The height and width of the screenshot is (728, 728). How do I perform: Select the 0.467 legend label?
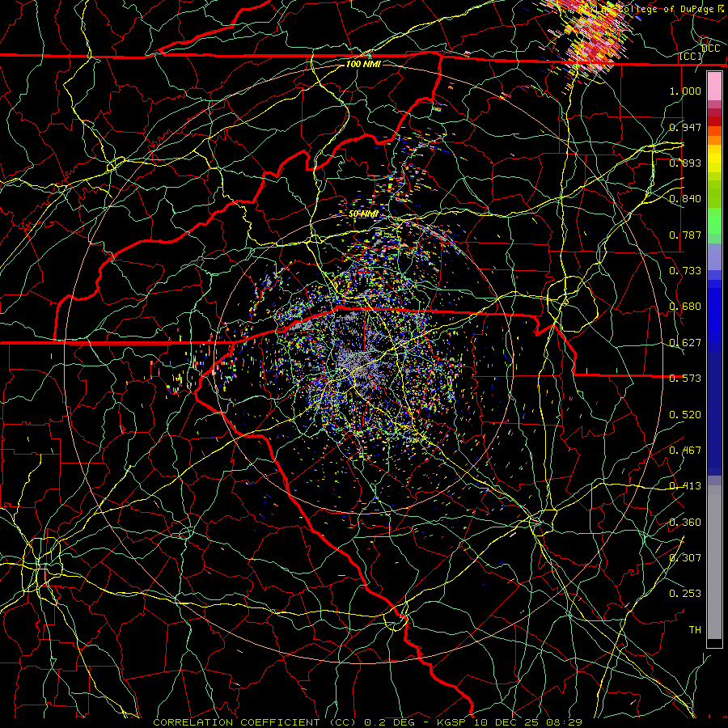tap(685, 451)
